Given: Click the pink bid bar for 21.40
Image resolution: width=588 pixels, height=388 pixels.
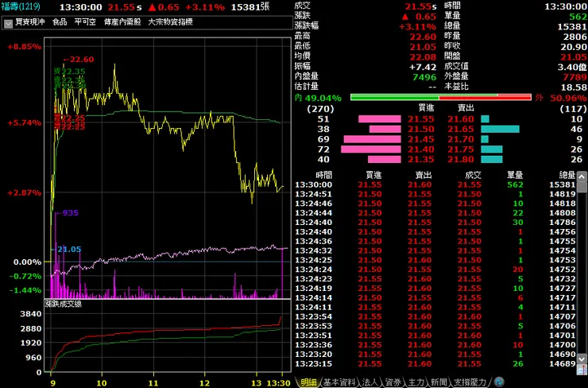Looking at the screenshot, I should point(371,149).
